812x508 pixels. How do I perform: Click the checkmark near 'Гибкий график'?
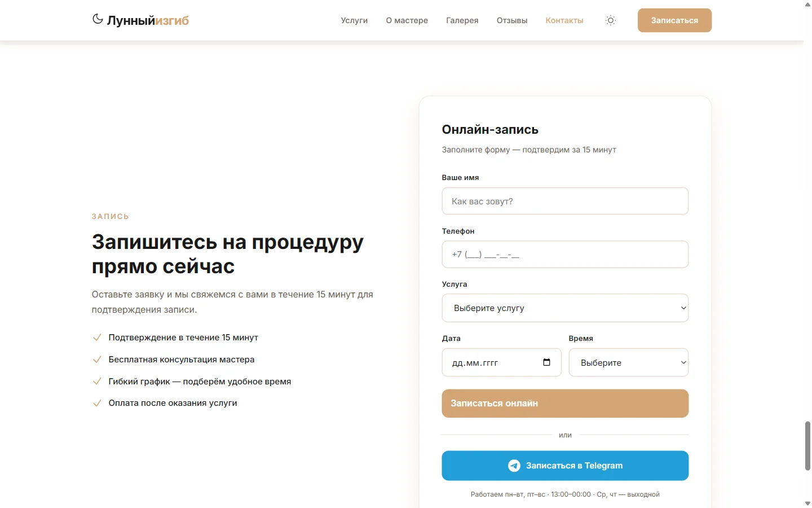(97, 381)
